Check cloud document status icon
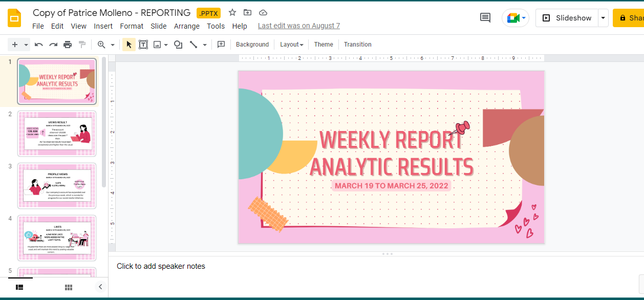Viewport: 644px width, 300px height. click(x=263, y=13)
